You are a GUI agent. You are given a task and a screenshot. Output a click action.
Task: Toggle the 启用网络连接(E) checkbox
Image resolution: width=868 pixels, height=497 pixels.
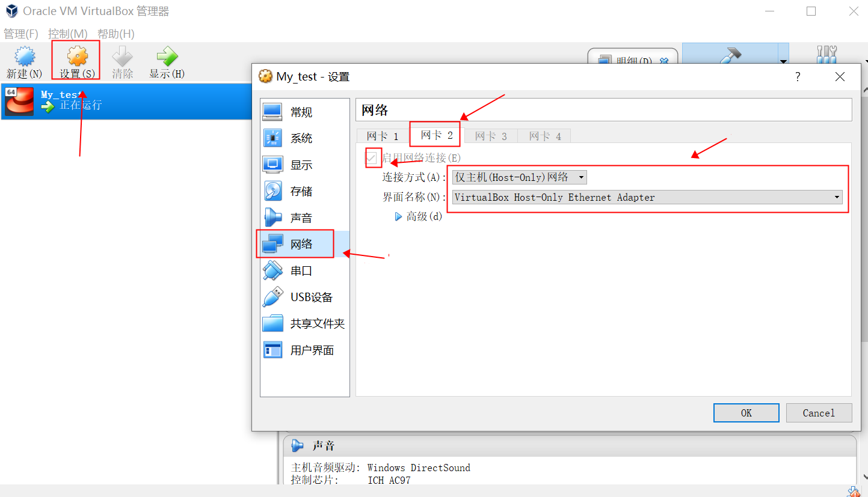[x=373, y=157]
